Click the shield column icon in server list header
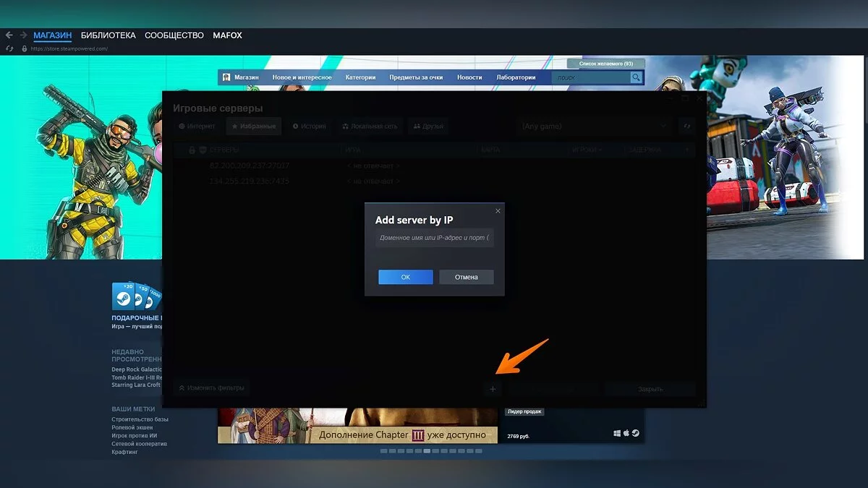This screenshot has width=868, height=488. click(202, 150)
